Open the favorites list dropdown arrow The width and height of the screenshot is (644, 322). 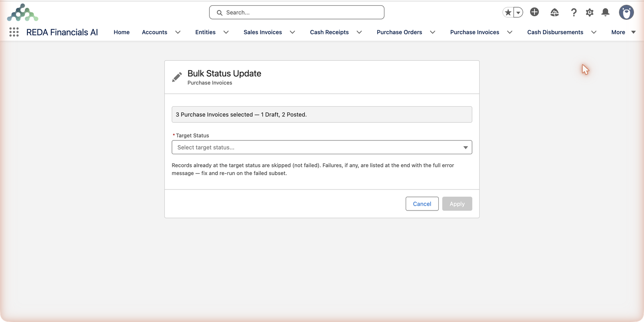coord(518,12)
